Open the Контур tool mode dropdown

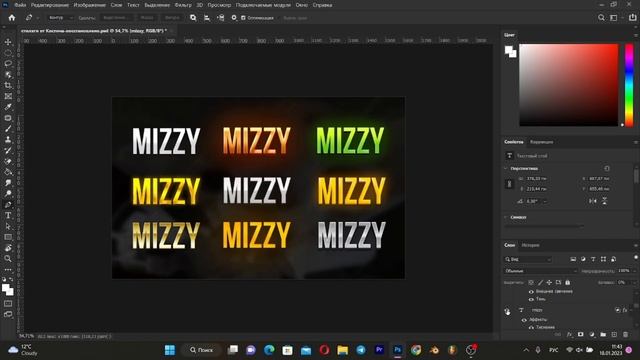pos(60,18)
